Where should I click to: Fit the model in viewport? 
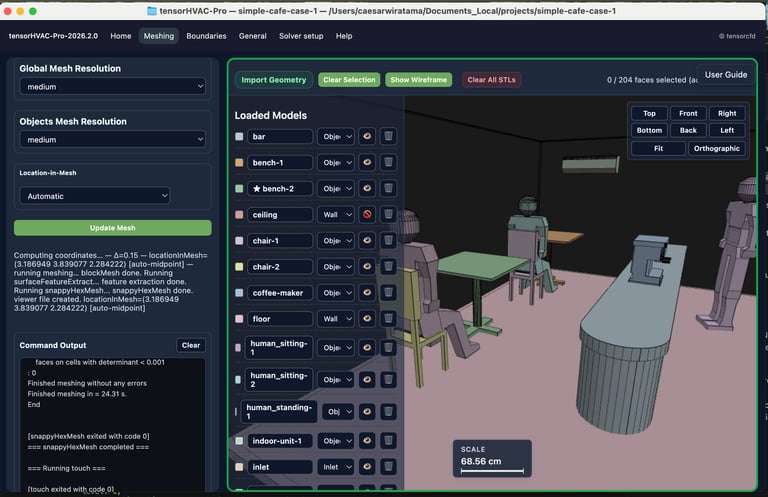658,148
